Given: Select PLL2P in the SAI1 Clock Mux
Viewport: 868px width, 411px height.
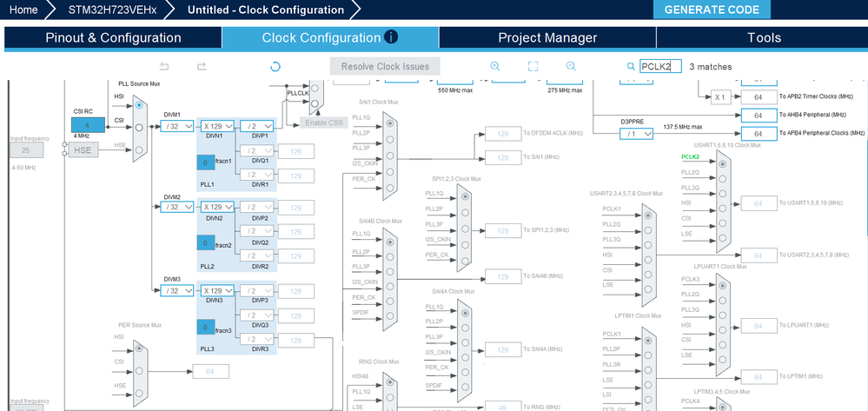Looking at the screenshot, I should click(x=390, y=140).
